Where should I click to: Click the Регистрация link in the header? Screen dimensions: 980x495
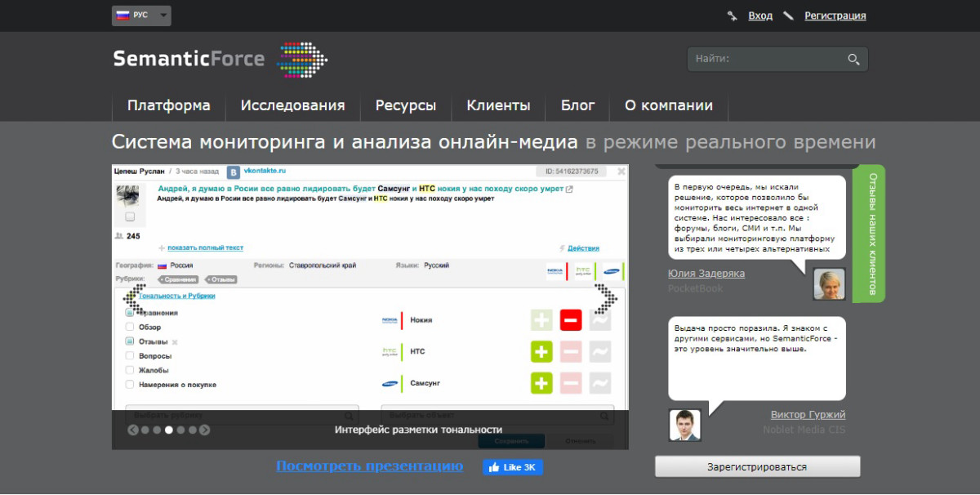(x=835, y=16)
